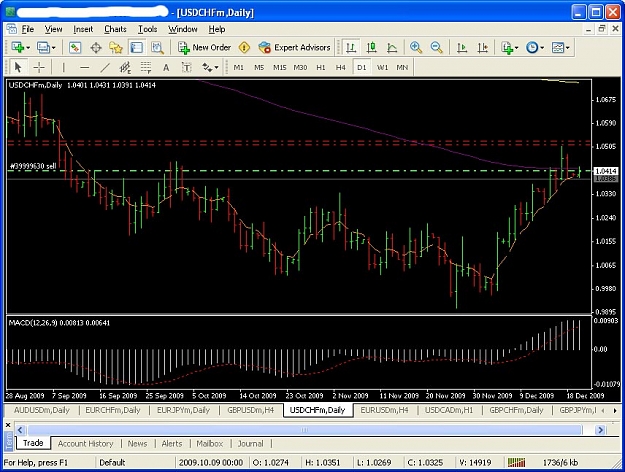Click the connection status bars icon
625x472 pixels.
click(517, 462)
